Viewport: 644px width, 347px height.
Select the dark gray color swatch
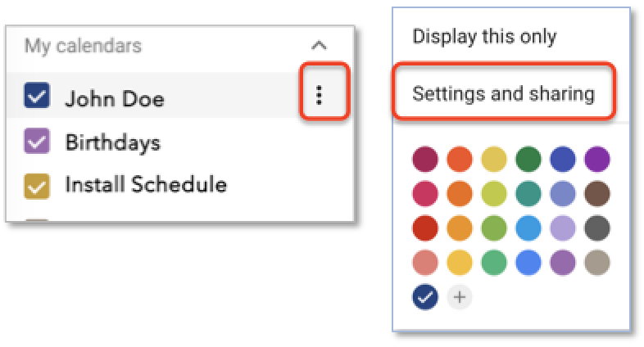tap(597, 228)
